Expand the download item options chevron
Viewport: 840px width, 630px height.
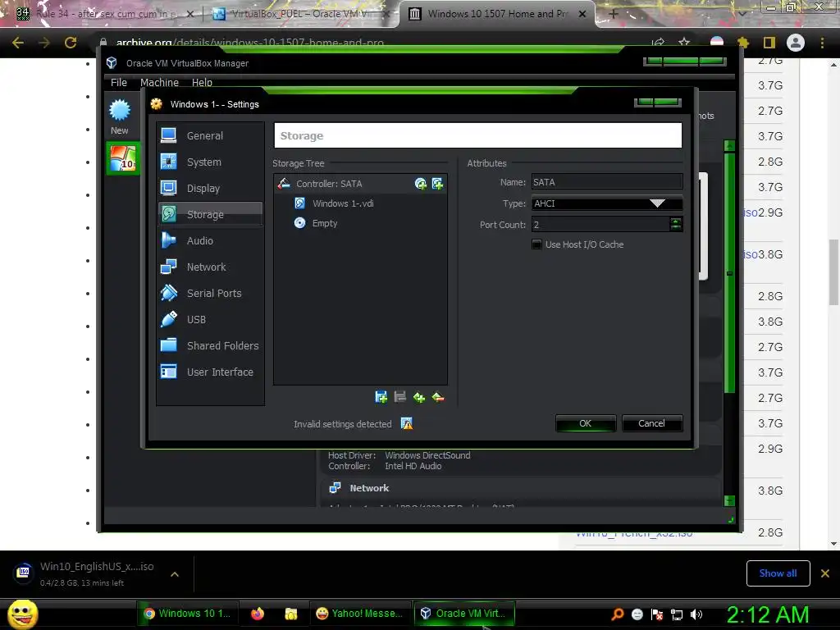(175, 573)
